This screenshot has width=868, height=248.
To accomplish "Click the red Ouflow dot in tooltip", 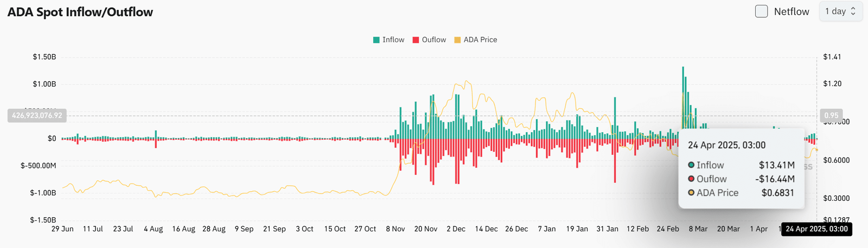I will [x=691, y=179].
